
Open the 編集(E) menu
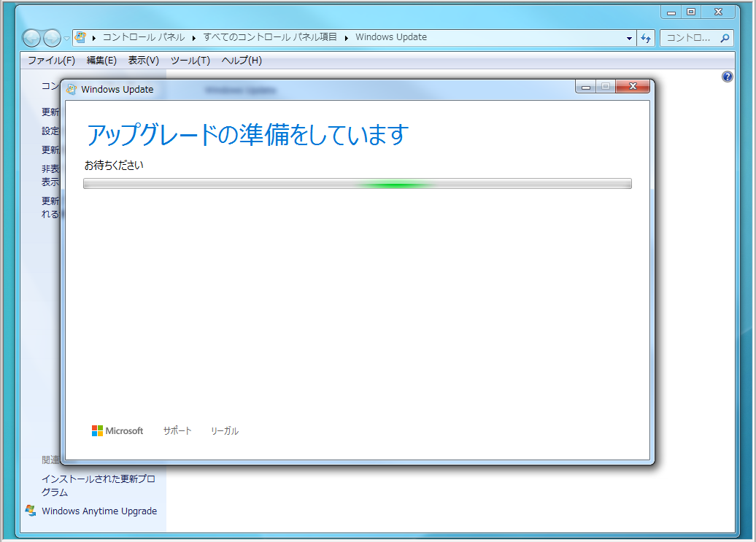pyautogui.click(x=101, y=61)
